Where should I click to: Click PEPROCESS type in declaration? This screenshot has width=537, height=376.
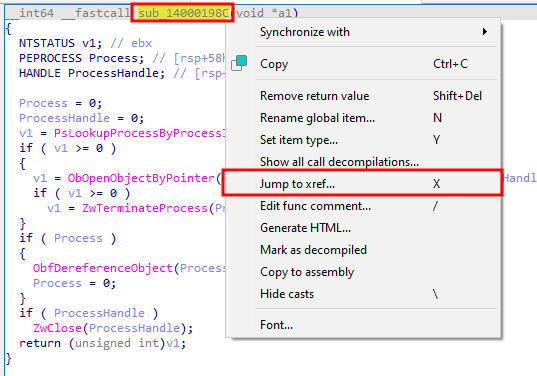(x=50, y=58)
